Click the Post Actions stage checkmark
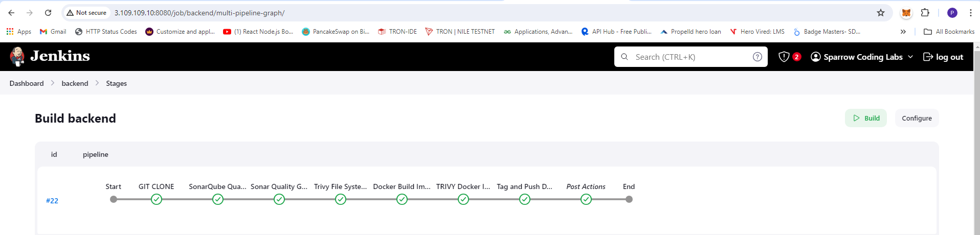The image size is (980, 235). click(x=586, y=199)
